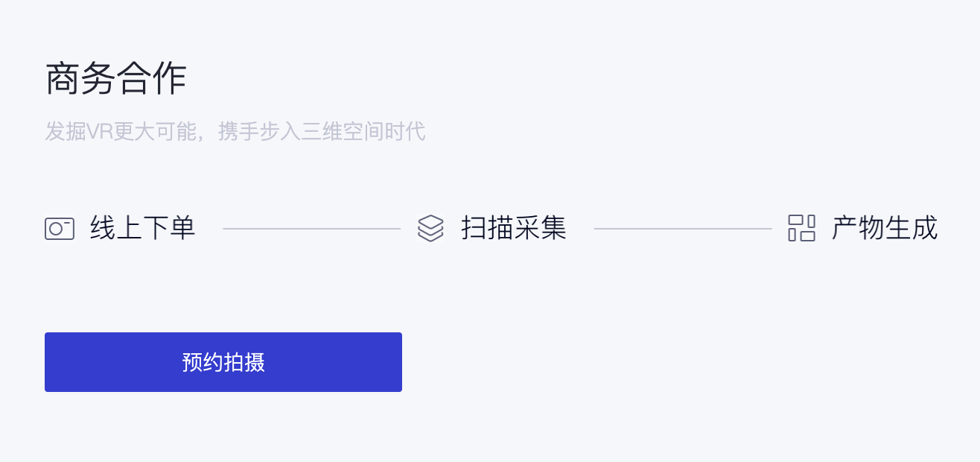The width and height of the screenshot is (980, 462).
Task: Click the connector line between 线上下单 and 扫描采集
Action: [311, 229]
